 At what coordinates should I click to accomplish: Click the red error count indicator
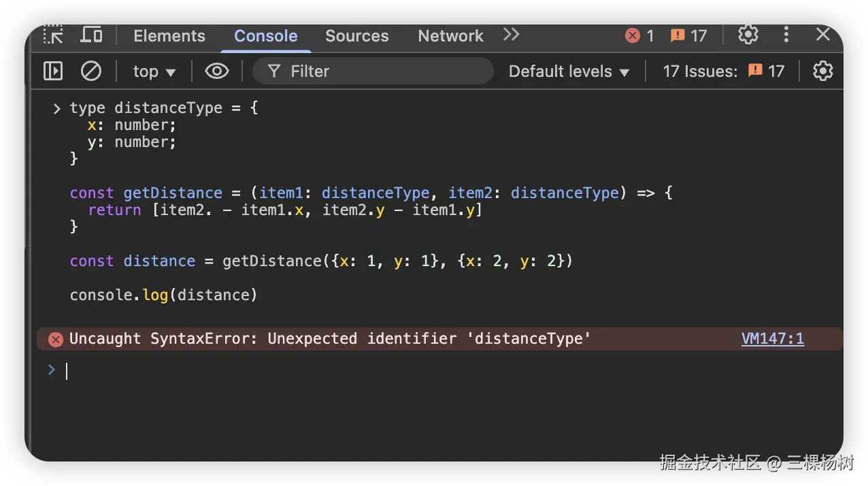tap(639, 35)
